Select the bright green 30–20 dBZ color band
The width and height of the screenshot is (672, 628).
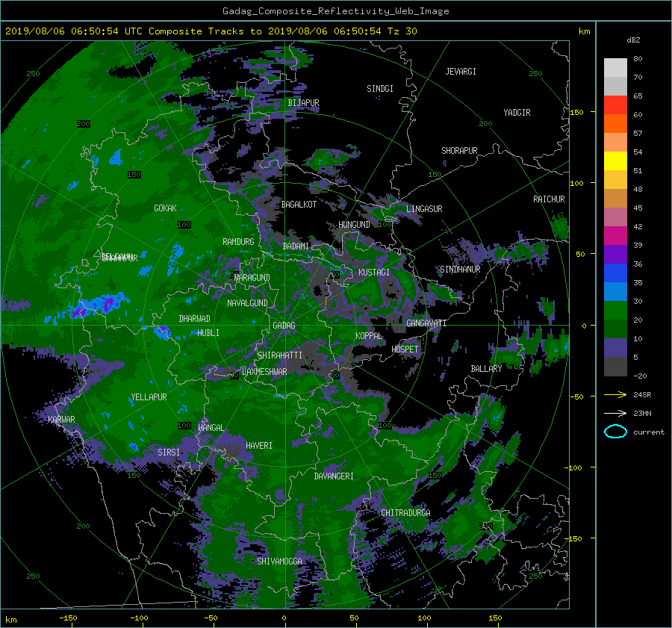615,311
